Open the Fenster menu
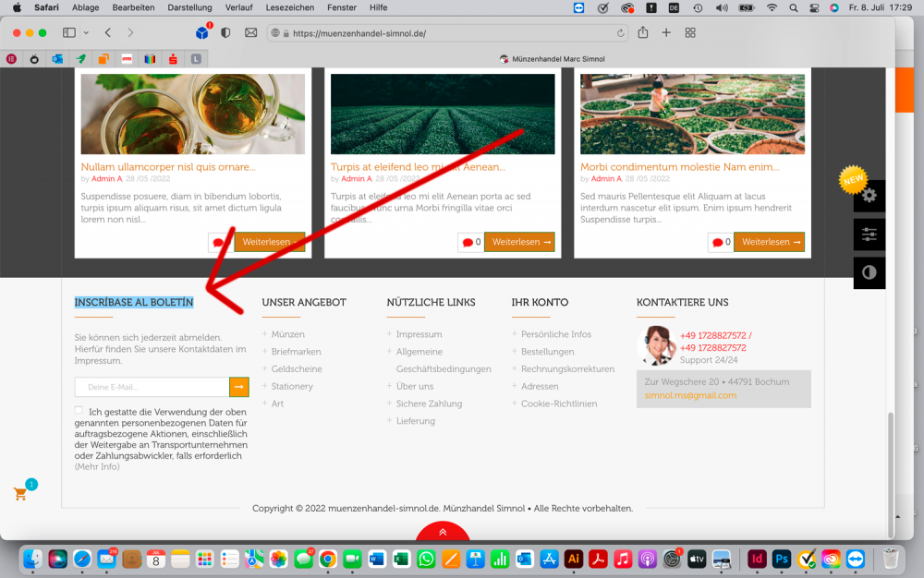 (342, 7)
